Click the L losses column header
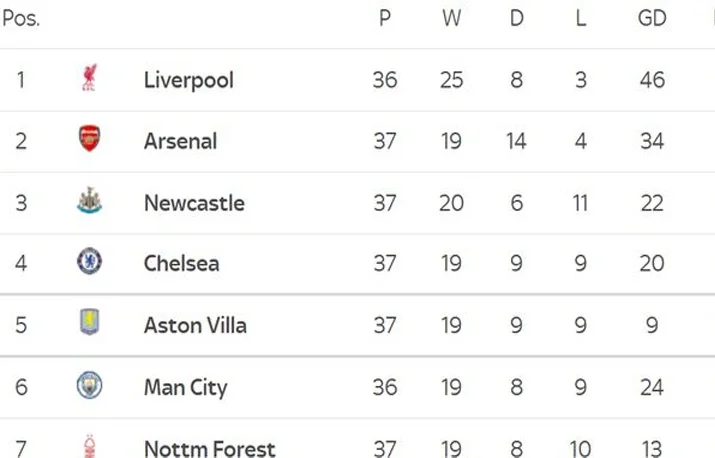The image size is (715, 458). [580, 18]
